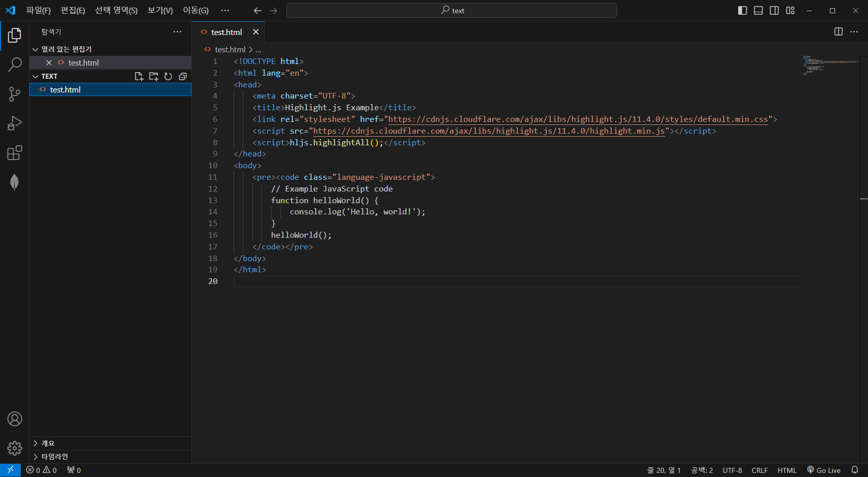Create a new file in the TEXT folder

139,76
